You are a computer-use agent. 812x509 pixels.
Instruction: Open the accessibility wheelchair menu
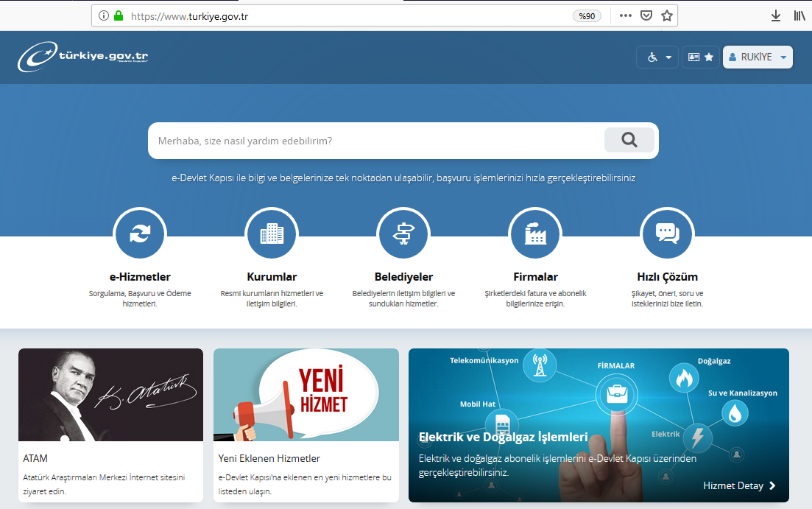657,57
